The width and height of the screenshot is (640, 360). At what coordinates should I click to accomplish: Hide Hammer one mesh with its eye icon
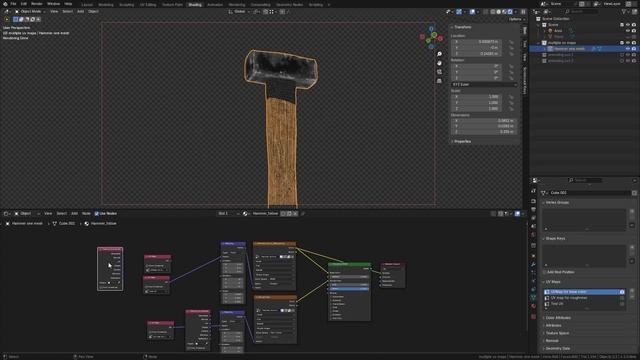point(628,49)
